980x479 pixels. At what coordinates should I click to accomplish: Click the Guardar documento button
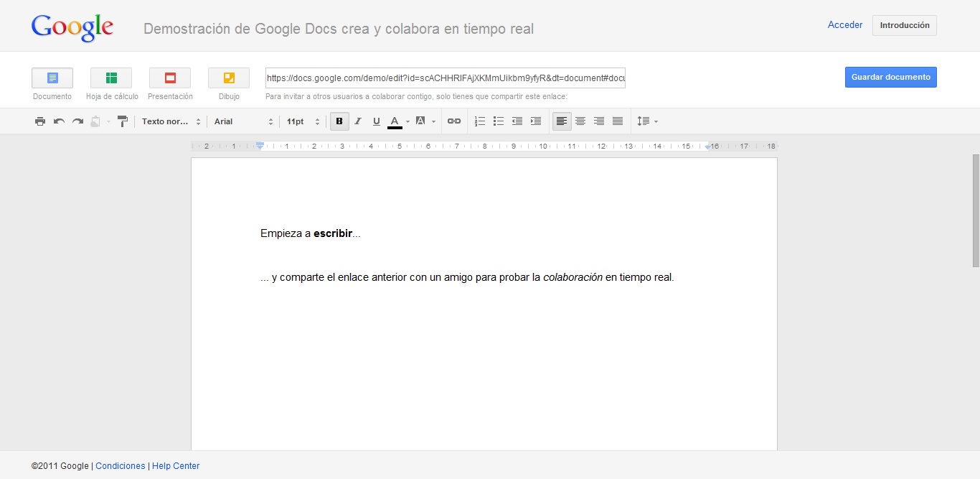[890, 77]
